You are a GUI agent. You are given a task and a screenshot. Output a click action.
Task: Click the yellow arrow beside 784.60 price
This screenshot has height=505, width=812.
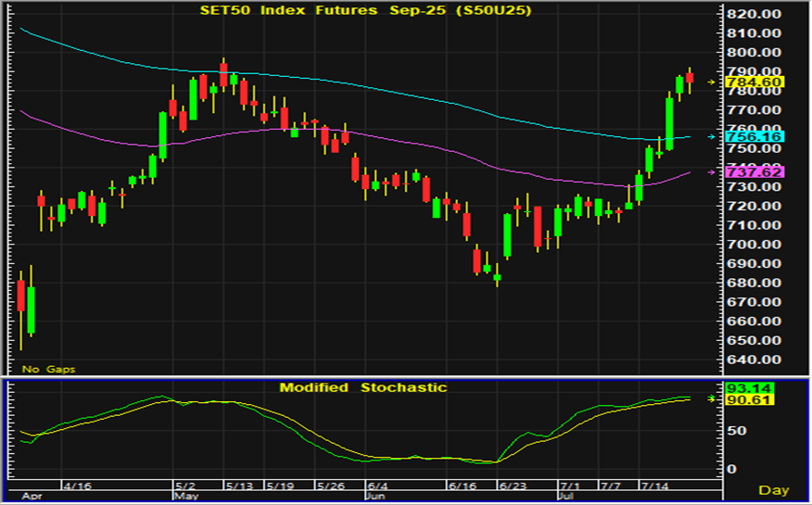[712, 82]
